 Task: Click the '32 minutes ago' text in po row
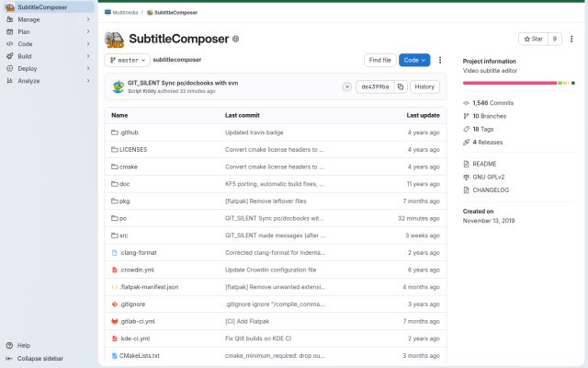point(419,219)
